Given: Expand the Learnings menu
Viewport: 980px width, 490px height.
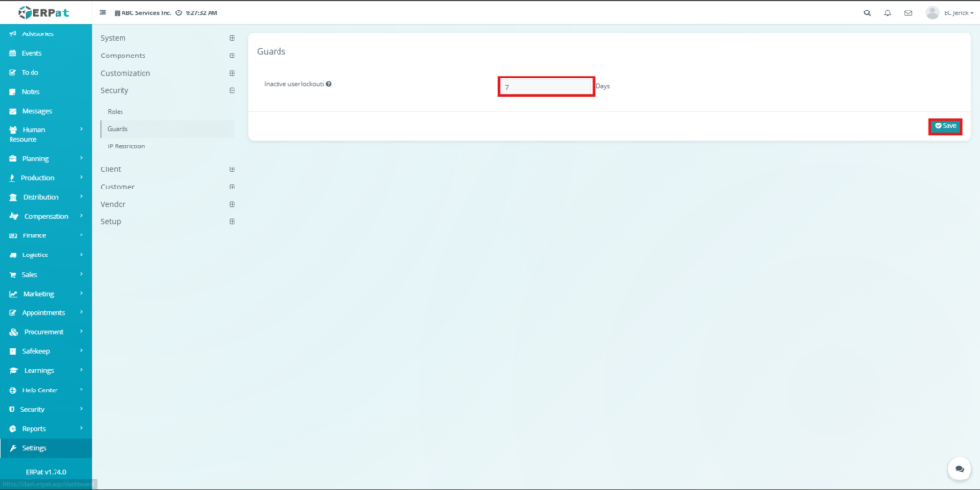Looking at the screenshot, I should [x=46, y=370].
